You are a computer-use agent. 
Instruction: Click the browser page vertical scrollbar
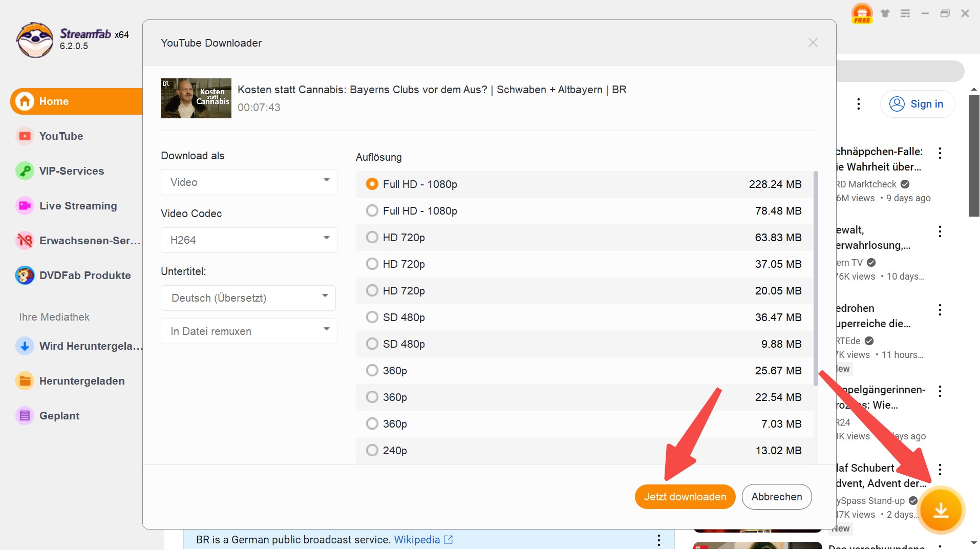point(974,156)
